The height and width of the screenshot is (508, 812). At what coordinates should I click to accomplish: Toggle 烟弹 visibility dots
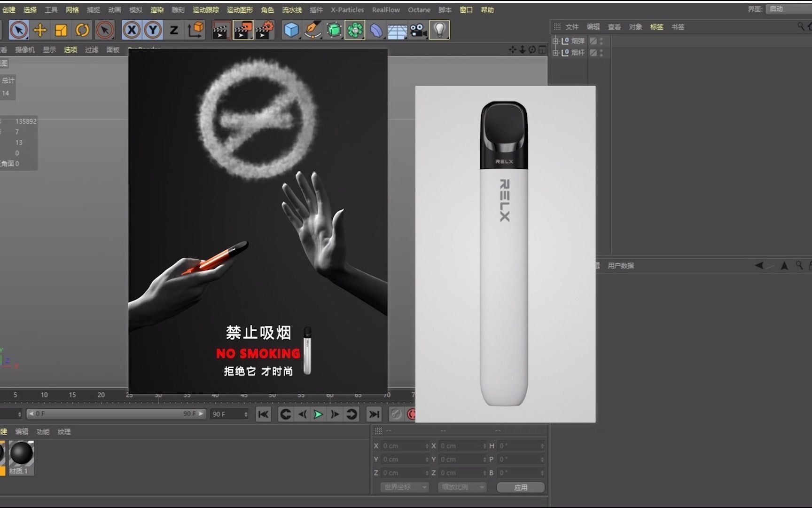(x=601, y=41)
